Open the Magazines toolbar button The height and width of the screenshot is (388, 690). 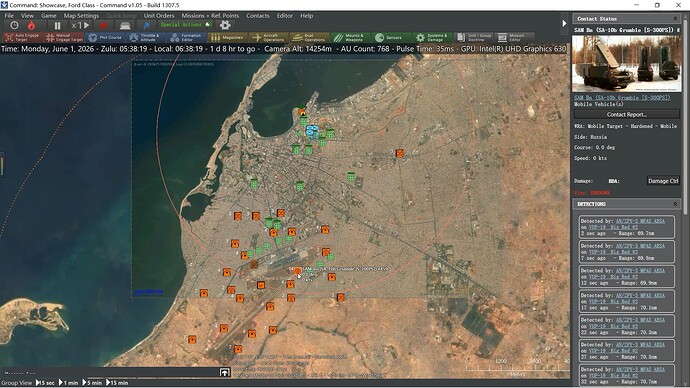click(228, 37)
